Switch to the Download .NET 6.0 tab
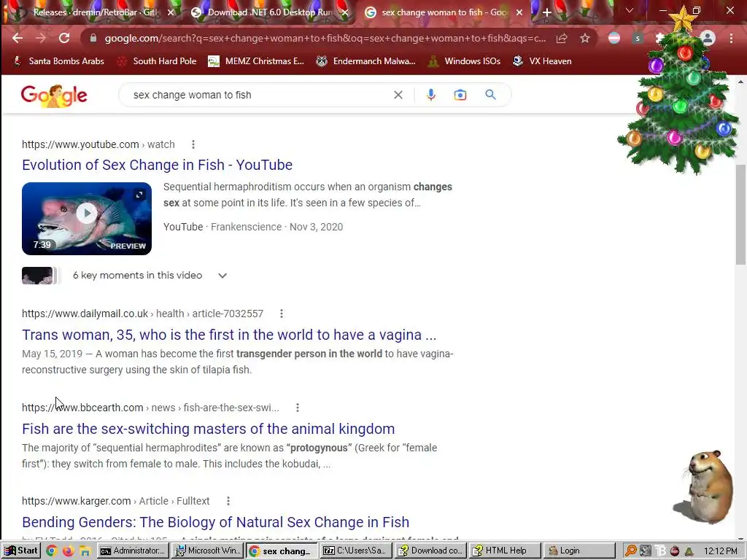Image resolution: width=747 pixels, height=560 pixels. 270,12
